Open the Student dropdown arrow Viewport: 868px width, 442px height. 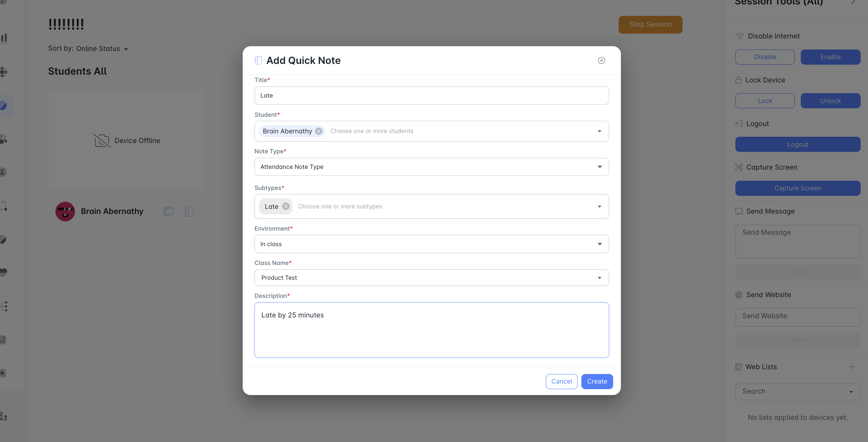click(x=599, y=131)
